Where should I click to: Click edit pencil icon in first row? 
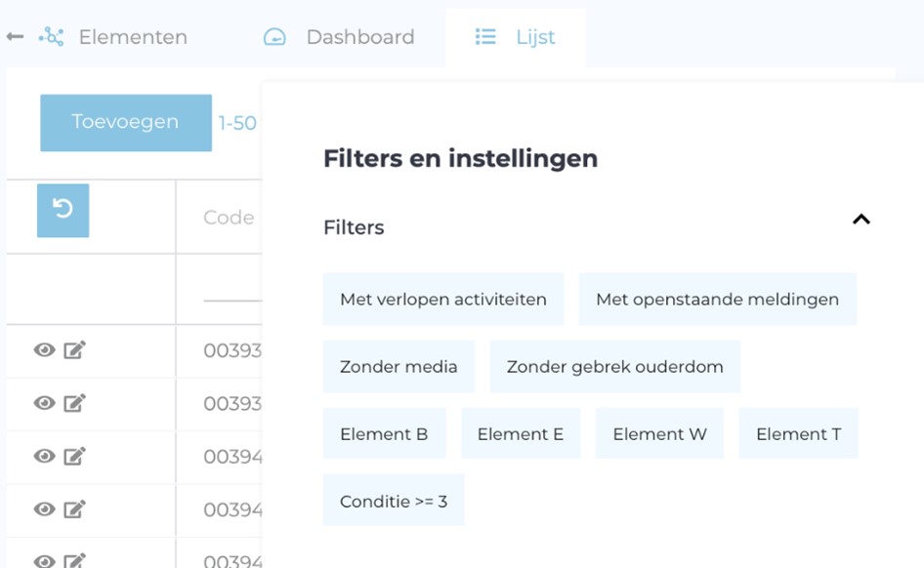point(75,350)
